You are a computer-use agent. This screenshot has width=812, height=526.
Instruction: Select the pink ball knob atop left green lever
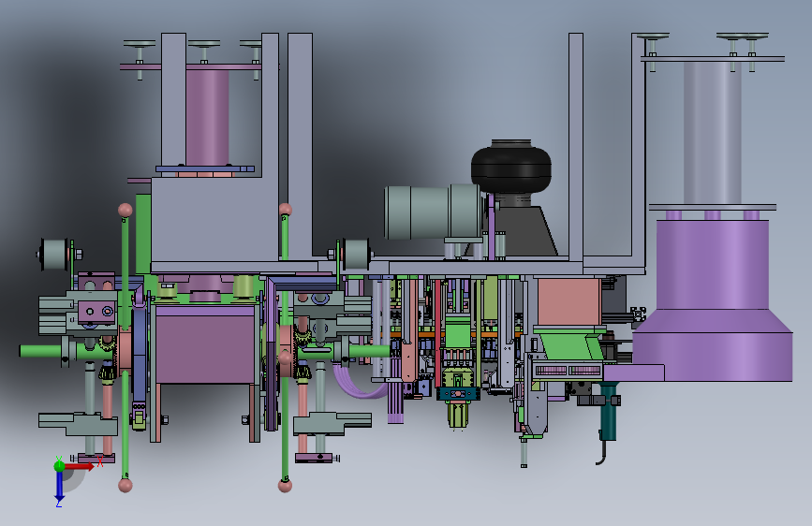point(125,210)
